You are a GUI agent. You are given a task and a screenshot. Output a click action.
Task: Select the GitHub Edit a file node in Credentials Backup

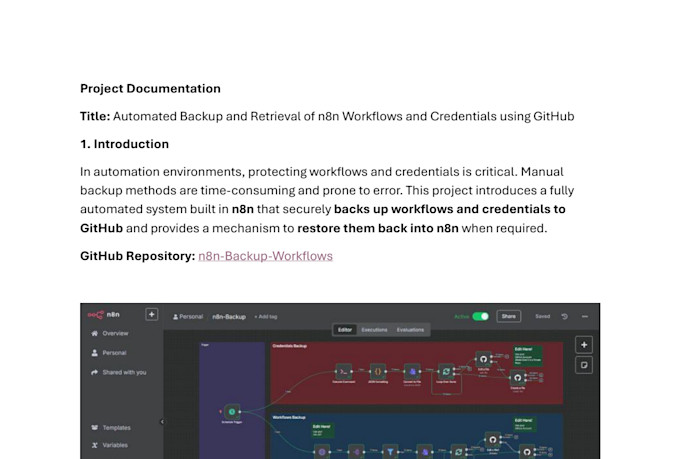point(484,359)
